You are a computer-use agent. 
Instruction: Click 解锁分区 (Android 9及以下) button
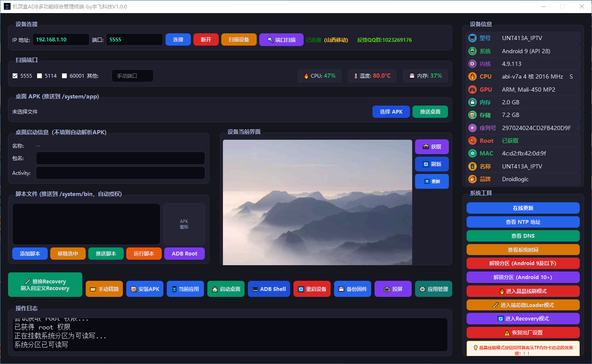523,263
